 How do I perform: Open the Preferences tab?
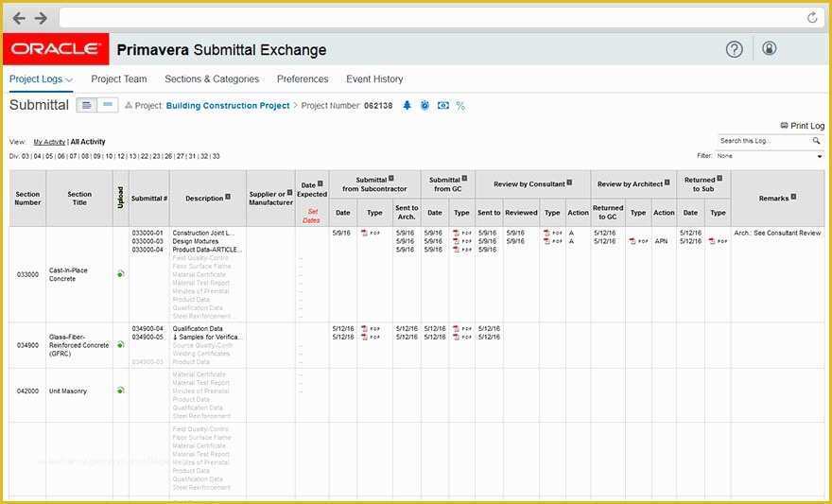click(x=303, y=79)
